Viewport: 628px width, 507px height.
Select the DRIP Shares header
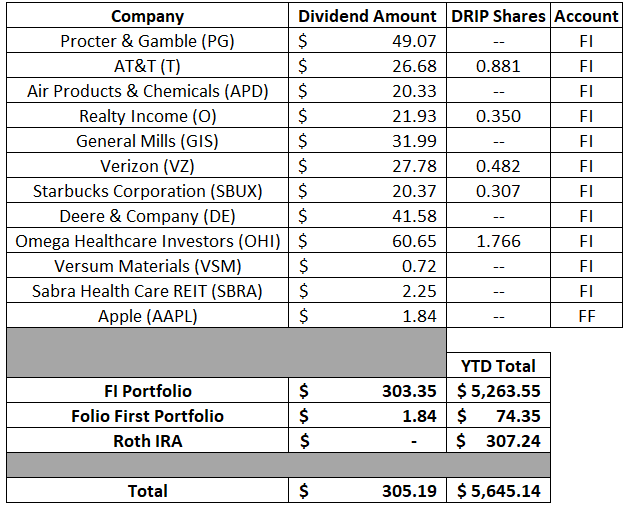pos(498,16)
